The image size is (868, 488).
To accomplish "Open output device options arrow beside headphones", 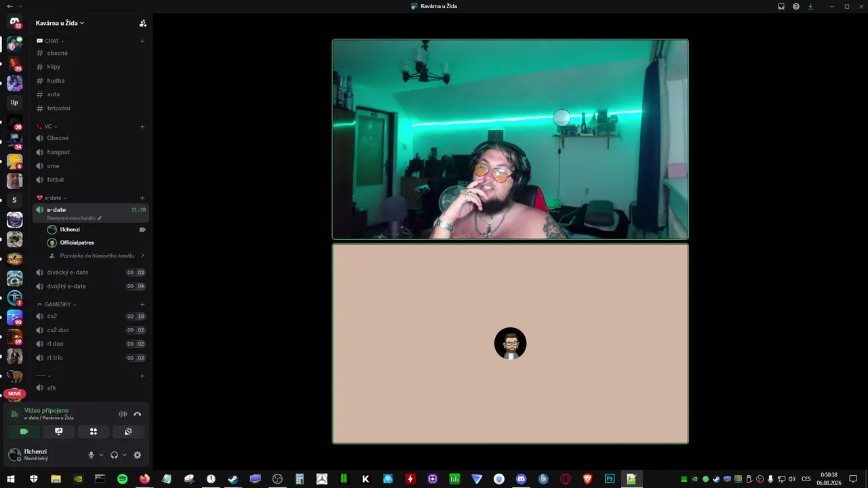I will click(x=124, y=455).
